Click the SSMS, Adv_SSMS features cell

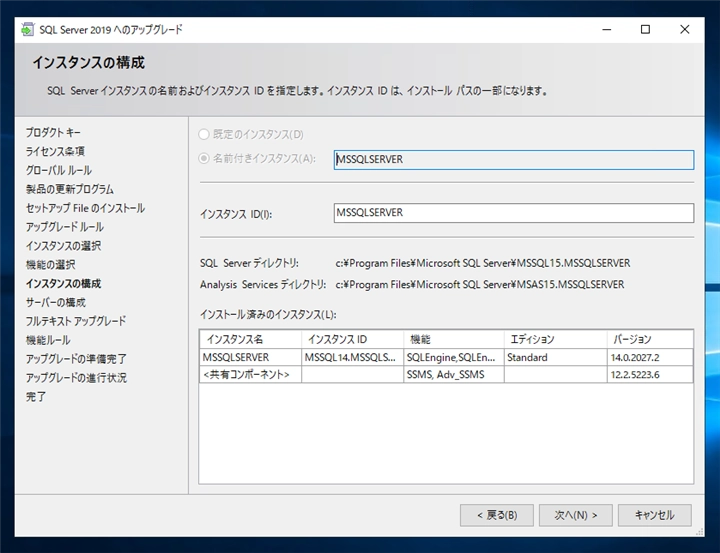454,374
